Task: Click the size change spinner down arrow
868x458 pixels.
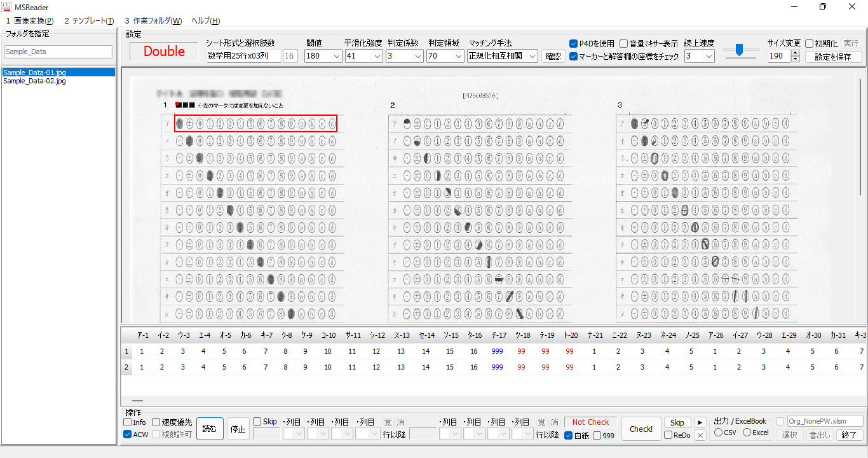Action: (796, 59)
